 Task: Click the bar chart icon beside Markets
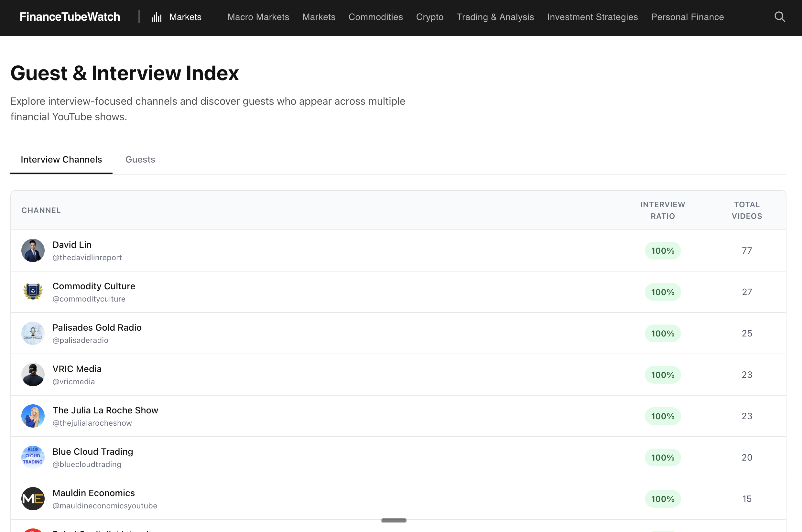pyautogui.click(x=156, y=16)
